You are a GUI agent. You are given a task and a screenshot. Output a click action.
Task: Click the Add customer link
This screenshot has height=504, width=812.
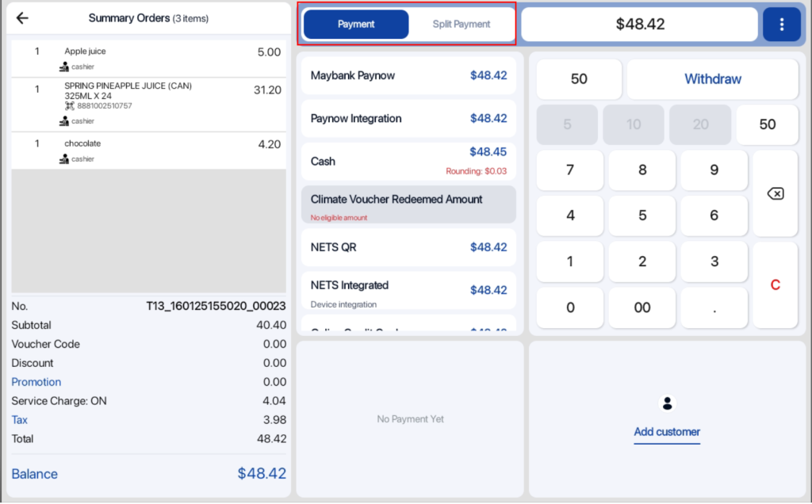[667, 432]
